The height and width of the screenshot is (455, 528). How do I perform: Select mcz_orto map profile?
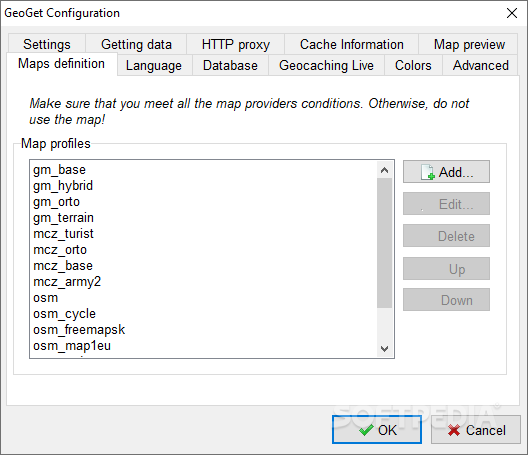point(204,250)
